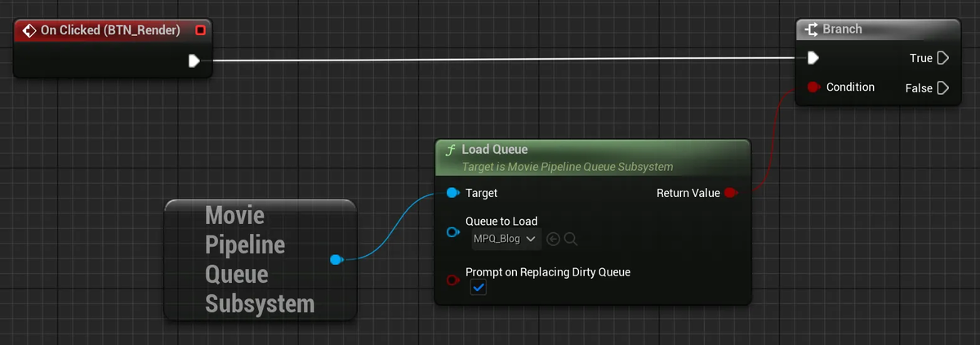The width and height of the screenshot is (980, 345).
Task: Click the On Clicked event execution output pin
Action: [194, 60]
